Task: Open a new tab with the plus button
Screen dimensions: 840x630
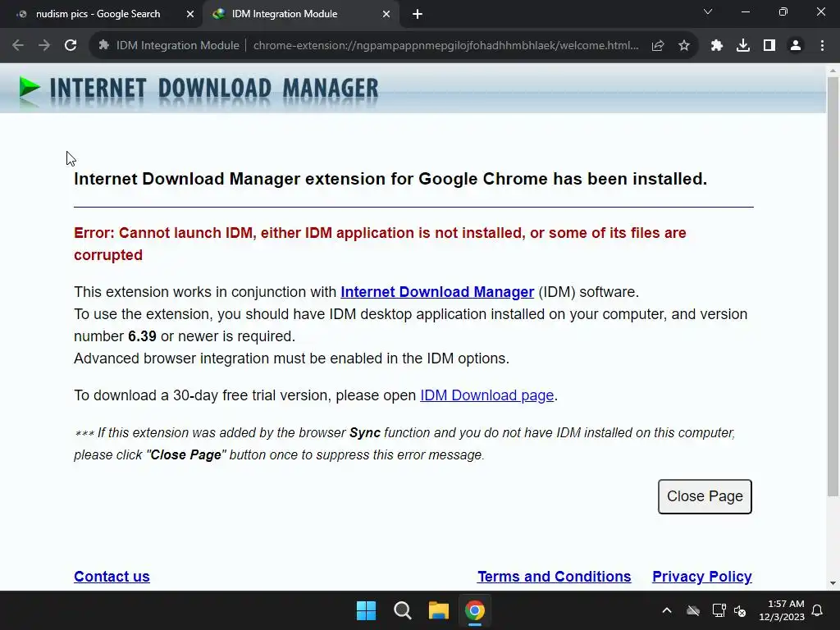Action: point(418,15)
